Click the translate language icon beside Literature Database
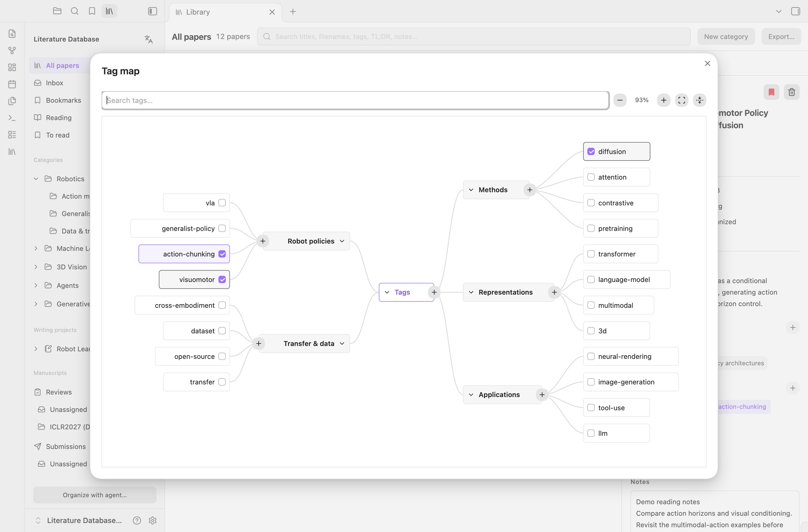Screen dimensions: 808x532 click(x=148, y=39)
